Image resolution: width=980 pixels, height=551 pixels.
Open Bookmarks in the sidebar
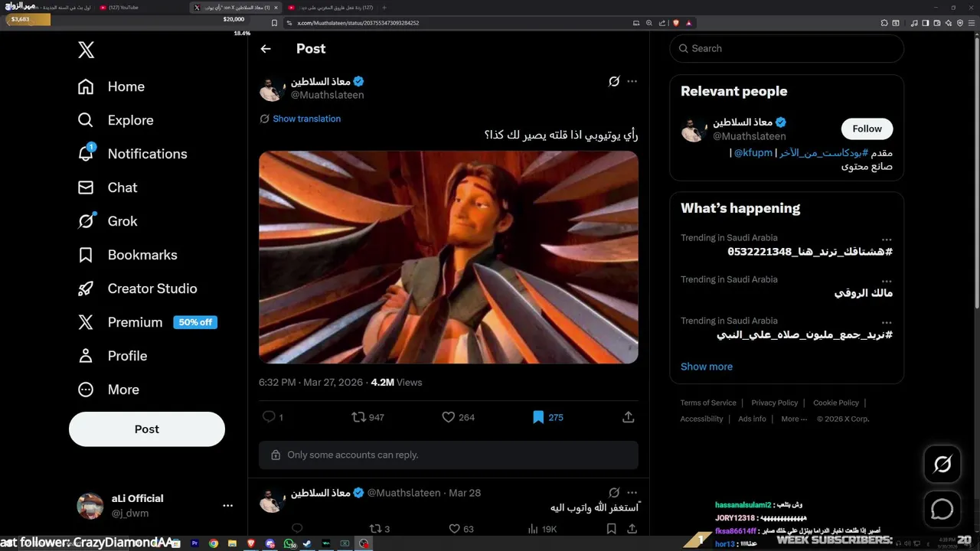tap(127, 255)
